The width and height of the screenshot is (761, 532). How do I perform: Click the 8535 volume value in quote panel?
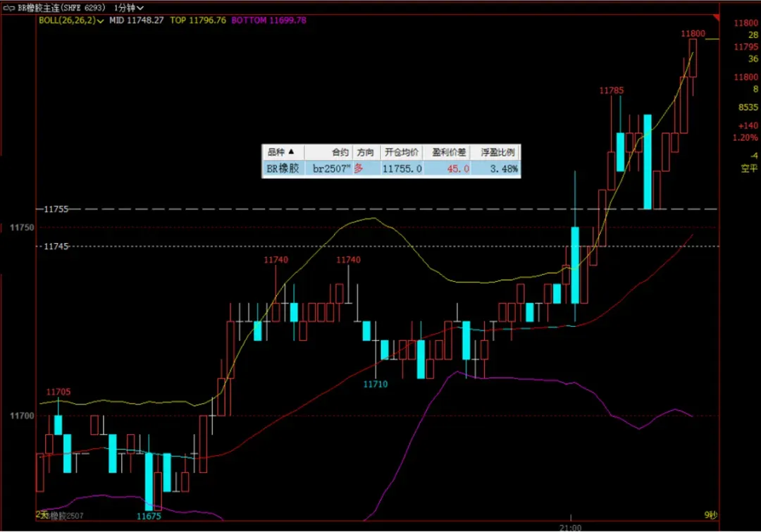pos(748,107)
